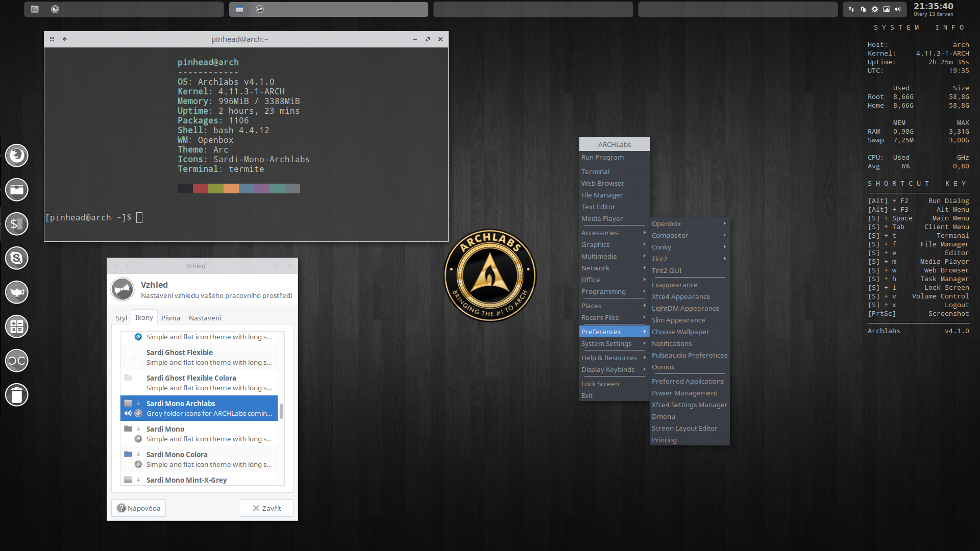980x551 pixels.
Task: Click the clock showing 21:35:40
Action: [934, 6]
